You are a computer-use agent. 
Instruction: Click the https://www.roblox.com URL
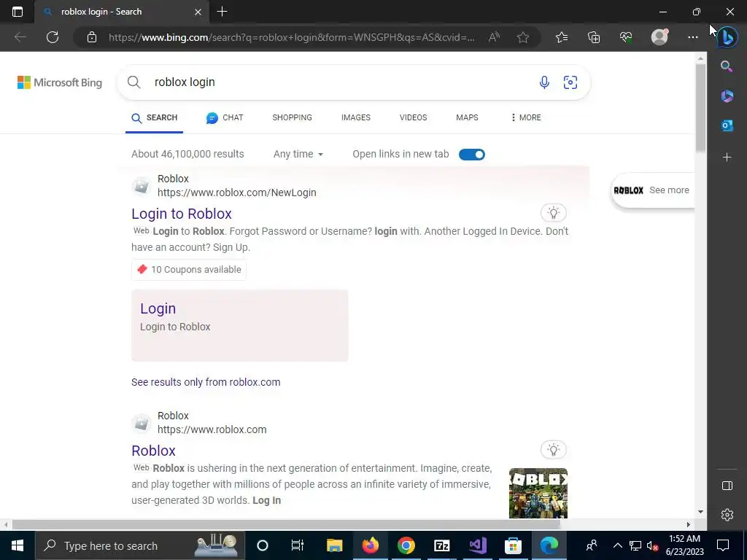coord(212,429)
